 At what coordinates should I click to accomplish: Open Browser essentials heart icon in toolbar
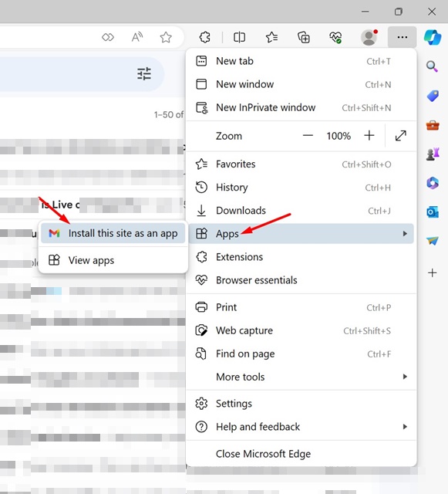tap(335, 38)
